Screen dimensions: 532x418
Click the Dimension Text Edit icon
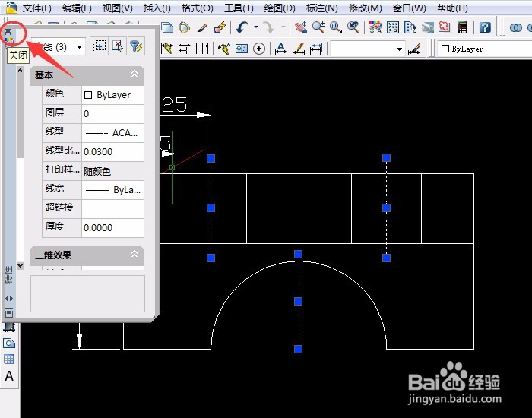[299, 49]
